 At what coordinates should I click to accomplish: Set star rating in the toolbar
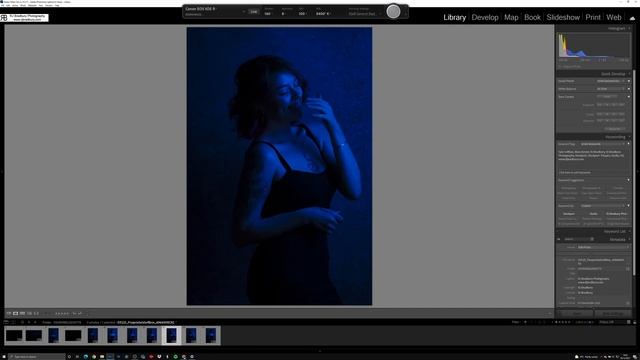pyautogui.click(x=62, y=313)
